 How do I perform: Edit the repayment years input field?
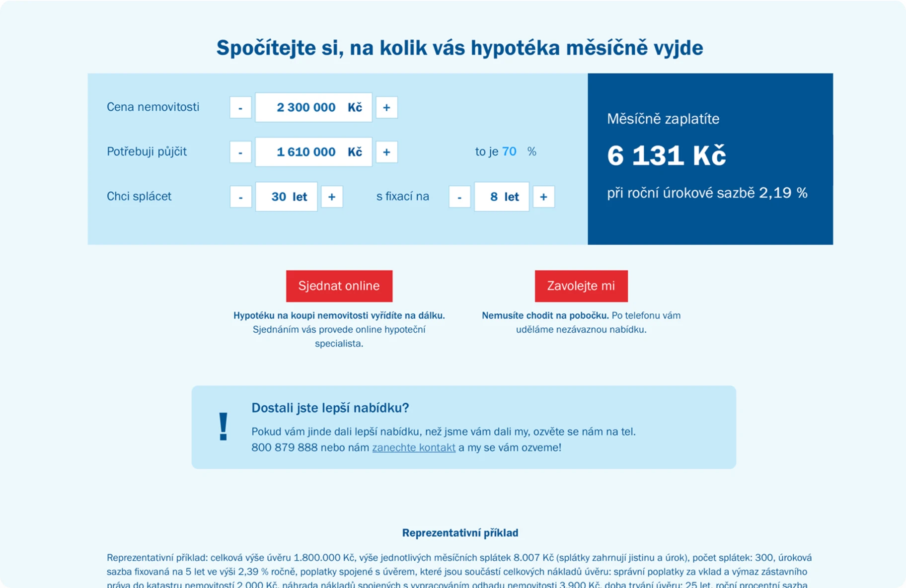pyautogui.click(x=286, y=197)
